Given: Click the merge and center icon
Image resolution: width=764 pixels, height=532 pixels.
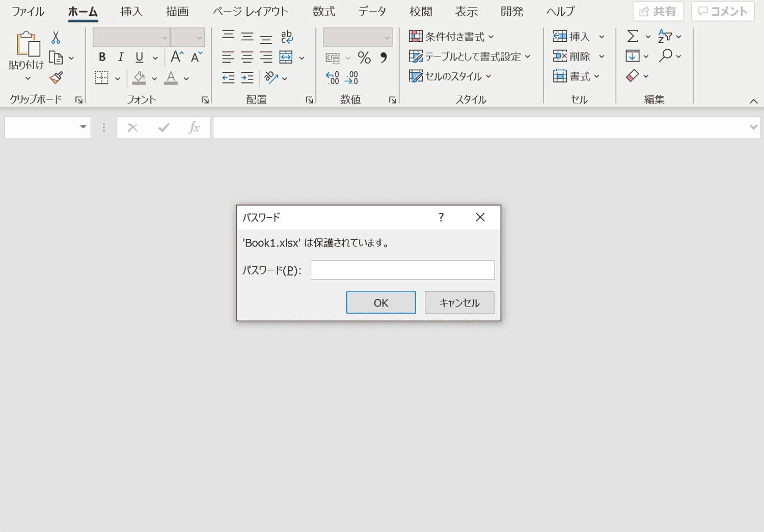Looking at the screenshot, I should [286, 58].
